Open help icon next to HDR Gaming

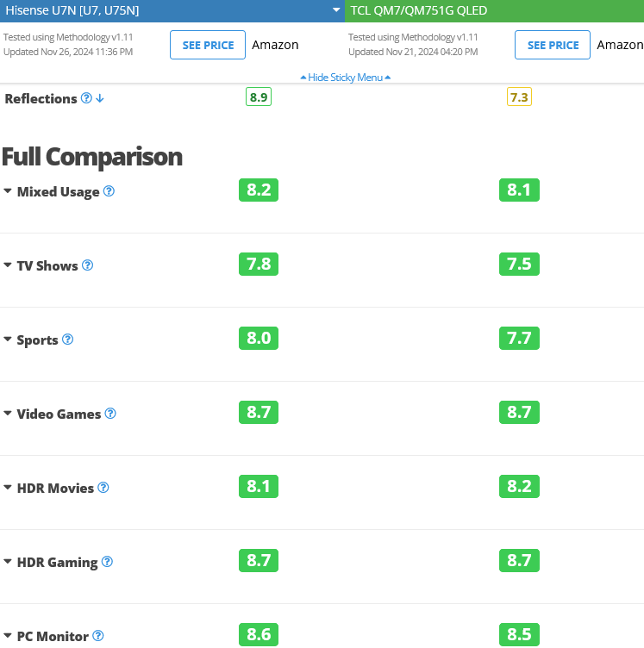click(107, 561)
